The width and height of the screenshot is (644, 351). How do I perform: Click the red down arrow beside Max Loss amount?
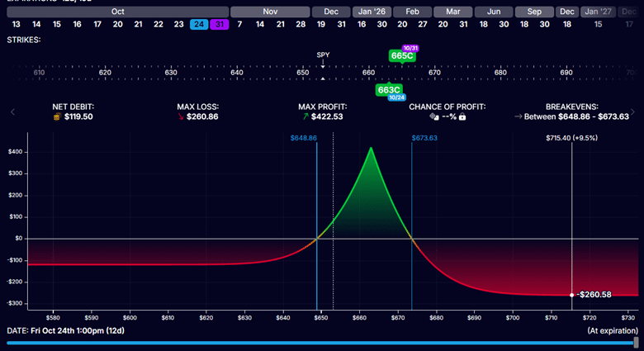click(181, 117)
